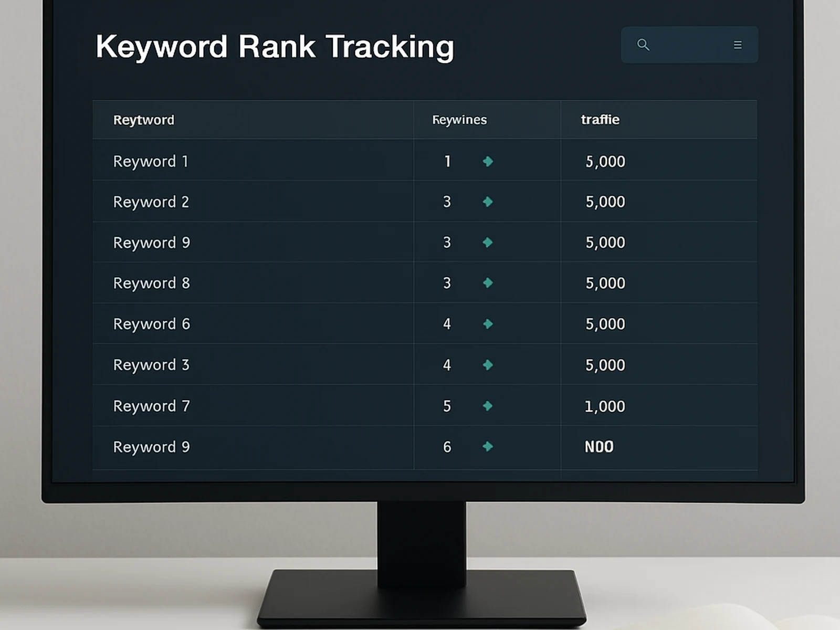This screenshot has height=630, width=840.
Task: Click the trend icon beside Reyword 8
Action: click(488, 283)
